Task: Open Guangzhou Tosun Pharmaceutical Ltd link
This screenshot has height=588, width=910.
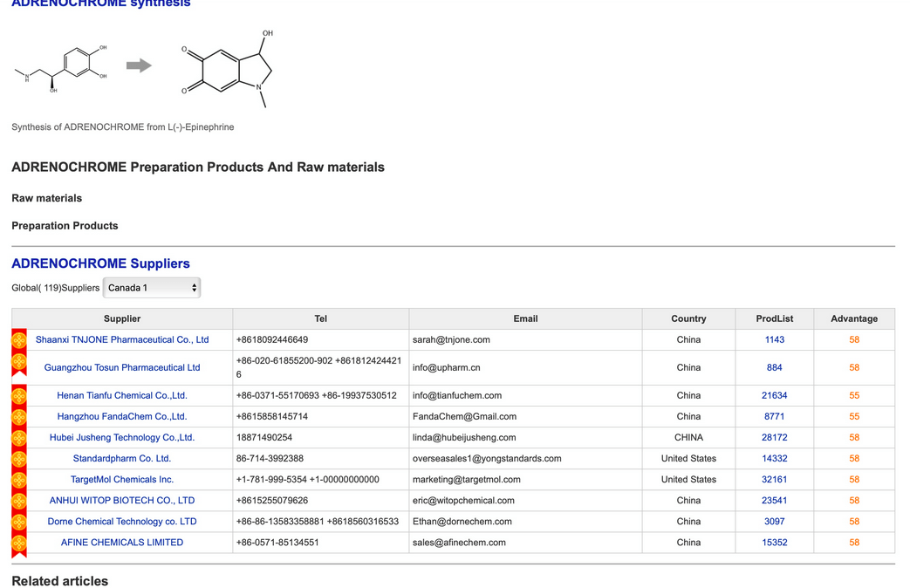Action: coord(122,367)
